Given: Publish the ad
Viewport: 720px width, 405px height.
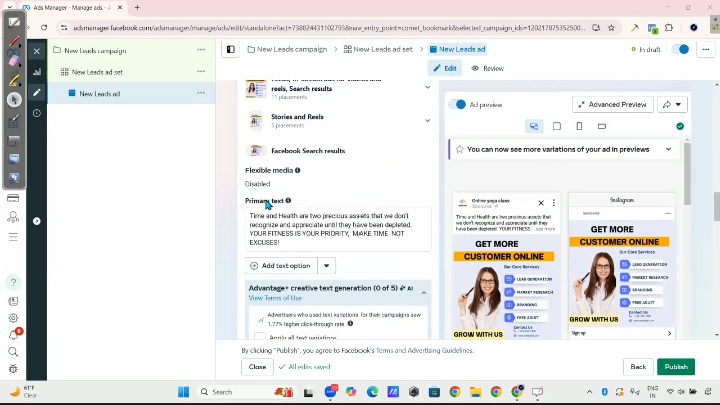Looking at the screenshot, I should tap(676, 367).
